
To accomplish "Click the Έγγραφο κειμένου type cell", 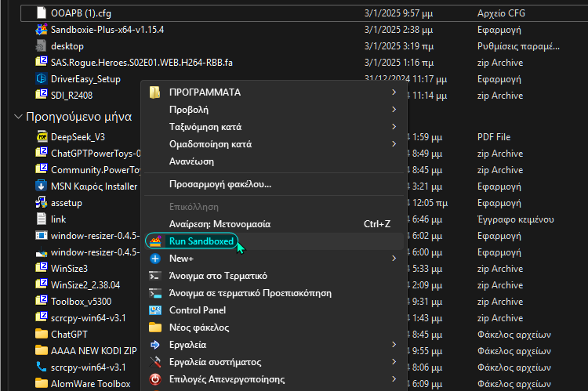I will pyautogui.click(x=515, y=219).
